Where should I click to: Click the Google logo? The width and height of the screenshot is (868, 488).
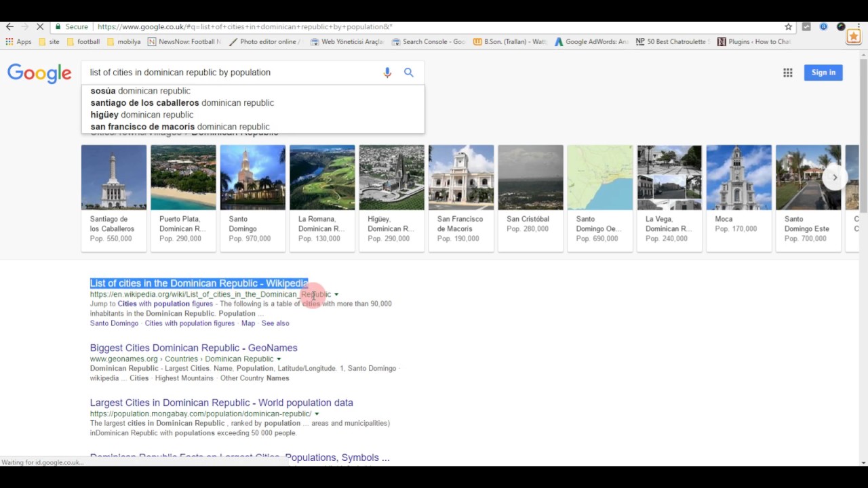click(39, 73)
